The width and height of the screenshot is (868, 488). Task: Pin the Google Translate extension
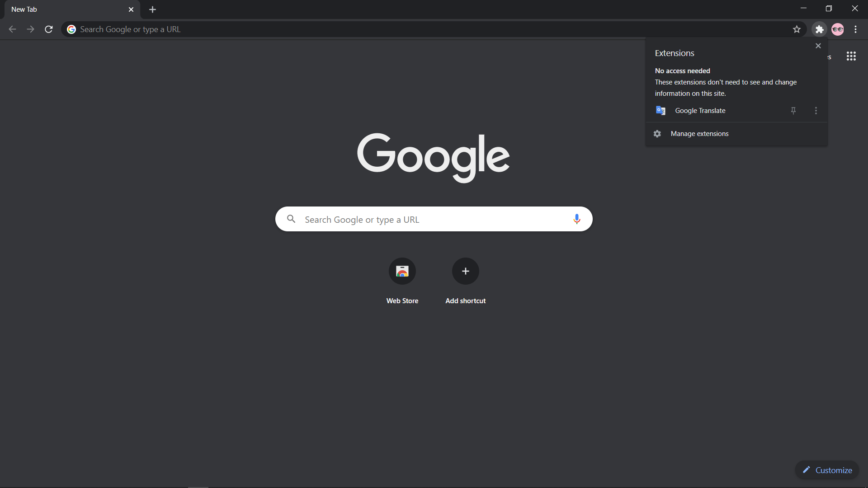pyautogui.click(x=793, y=111)
